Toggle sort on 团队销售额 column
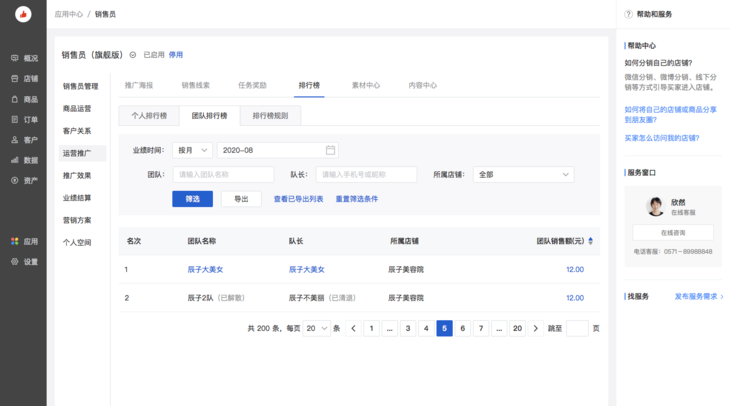The height and width of the screenshot is (406, 730). point(590,241)
